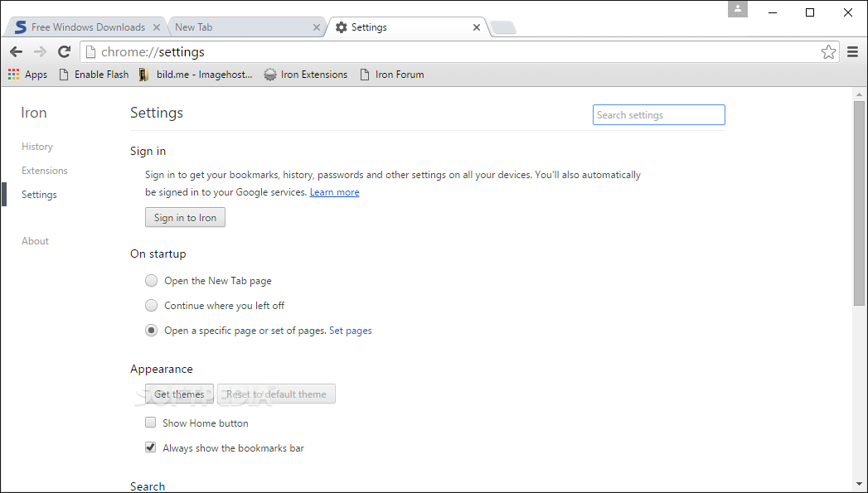The width and height of the screenshot is (868, 493).
Task: Click the vertical scrollbar thumb
Action: pos(859,203)
